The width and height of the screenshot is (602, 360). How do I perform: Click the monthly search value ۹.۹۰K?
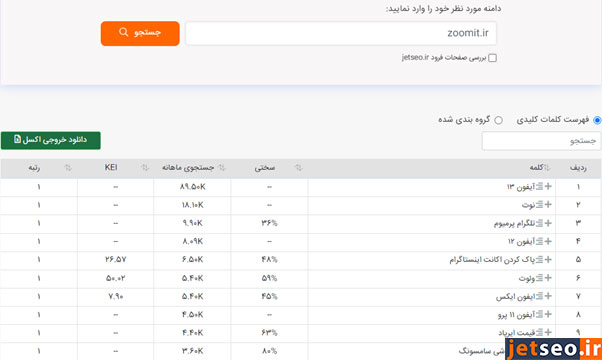(x=193, y=223)
